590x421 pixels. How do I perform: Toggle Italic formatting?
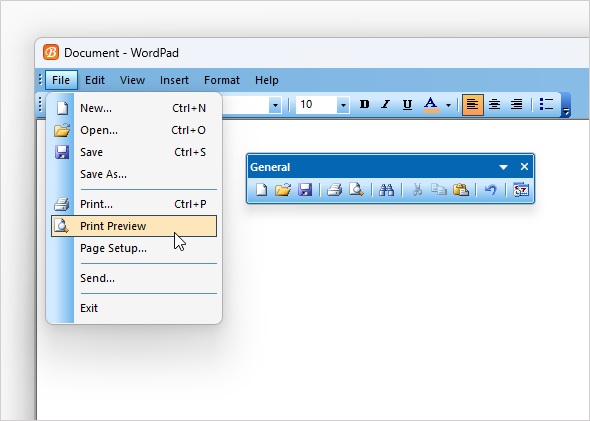[x=385, y=104]
